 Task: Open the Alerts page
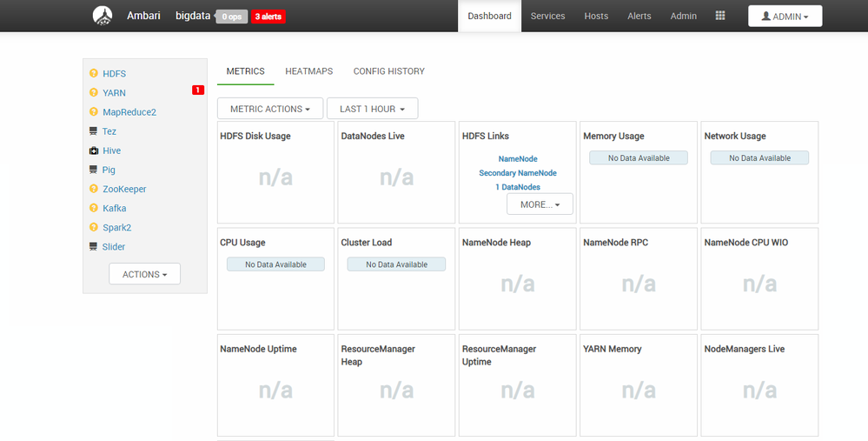[x=639, y=16]
